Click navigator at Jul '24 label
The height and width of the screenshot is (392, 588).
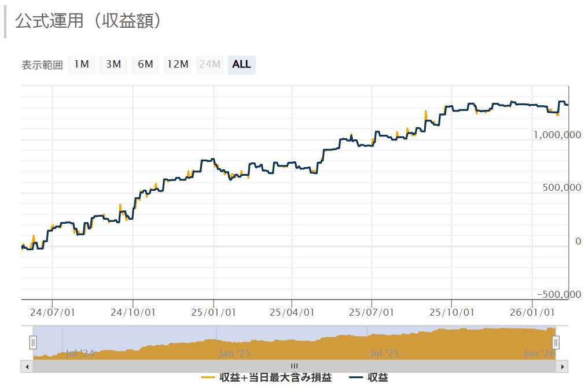point(80,352)
